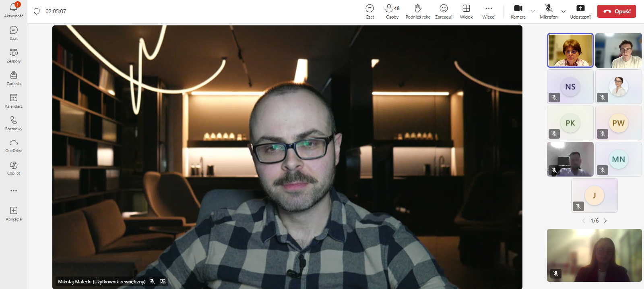The height and width of the screenshot is (289, 644).
Task: Change layout via the Widok menu
Action: pos(466,11)
